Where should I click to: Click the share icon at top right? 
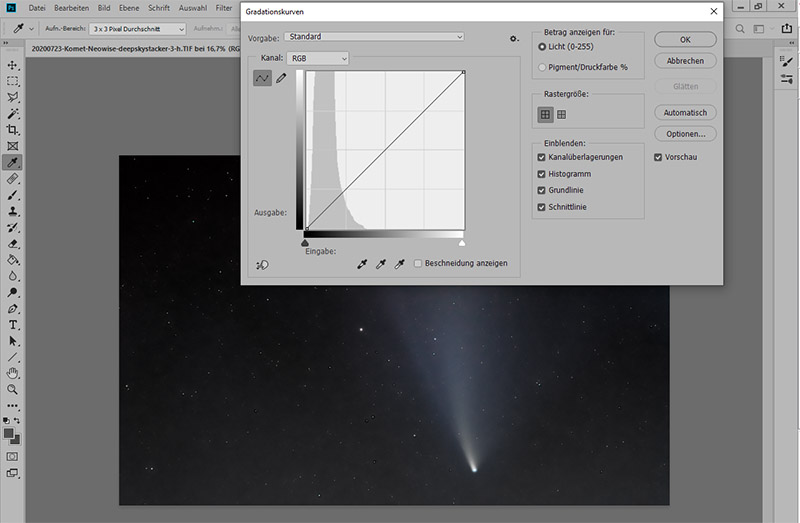point(787,29)
